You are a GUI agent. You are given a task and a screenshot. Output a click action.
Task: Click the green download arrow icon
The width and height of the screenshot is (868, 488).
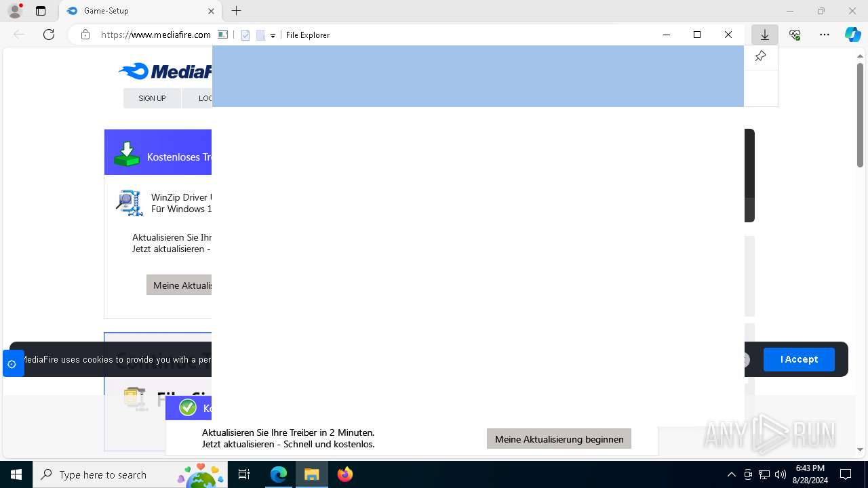tap(127, 155)
